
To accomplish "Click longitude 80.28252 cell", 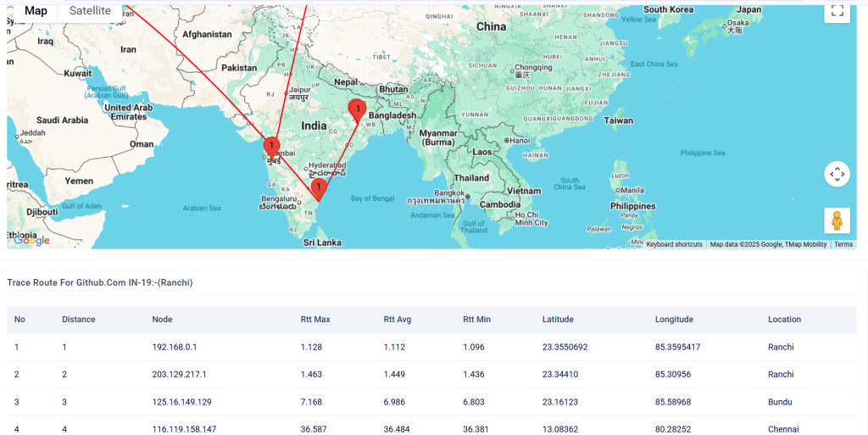I will pos(673,429).
